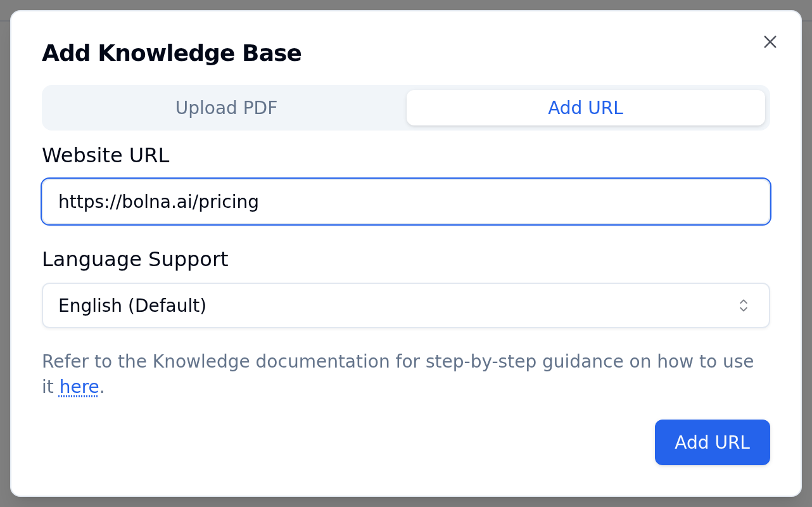Viewport: 812px width, 507px height.
Task: Open the Knowledge documentation 'here' link
Action: [x=79, y=387]
